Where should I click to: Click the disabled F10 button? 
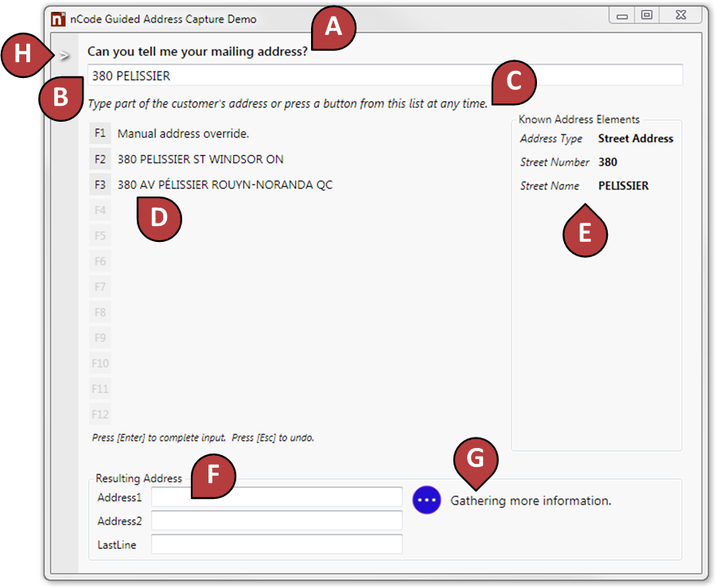tap(100, 364)
